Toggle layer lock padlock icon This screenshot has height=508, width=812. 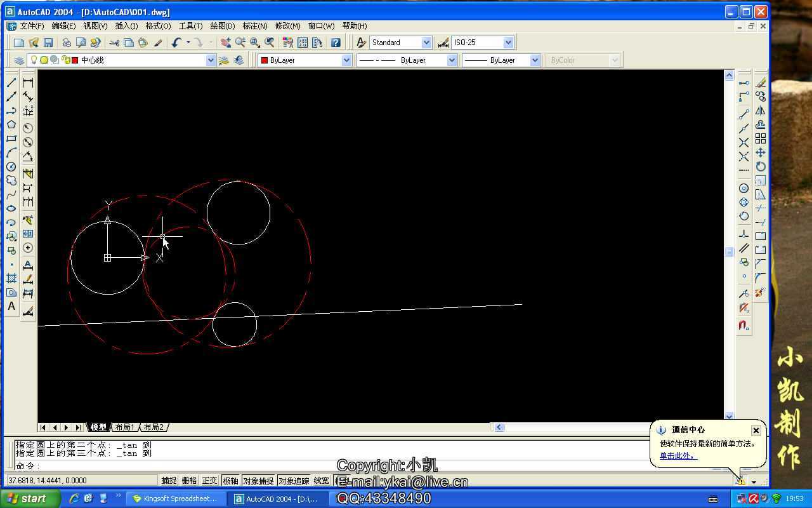pyautogui.click(x=65, y=60)
